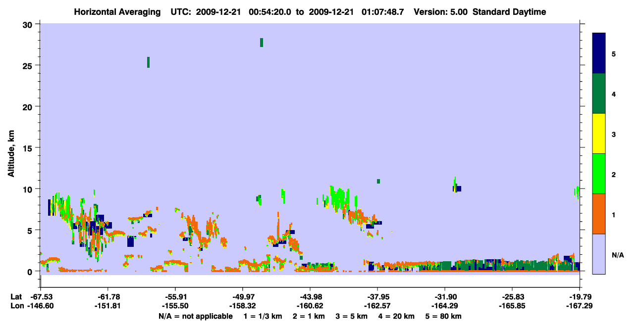Click the yellow colorbar segment labeled 3
Screen dimensions: 644x330
[x=599, y=134]
